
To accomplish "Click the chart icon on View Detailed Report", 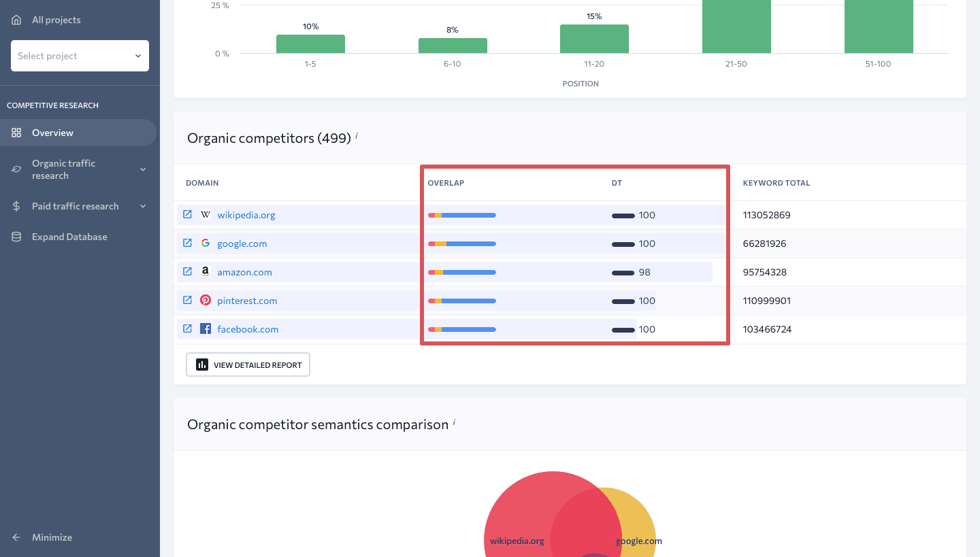I will click(202, 365).
